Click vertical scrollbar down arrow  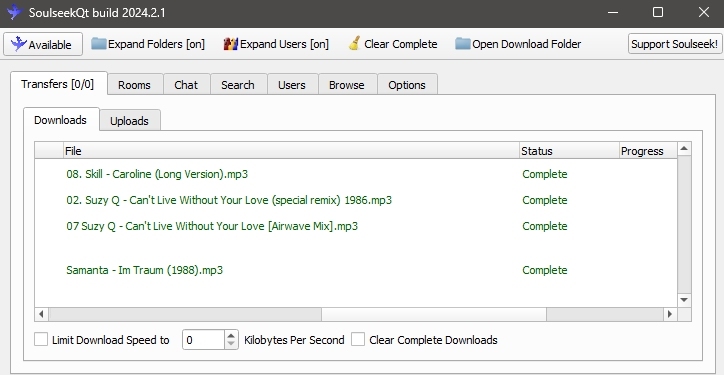pos(684,300)
